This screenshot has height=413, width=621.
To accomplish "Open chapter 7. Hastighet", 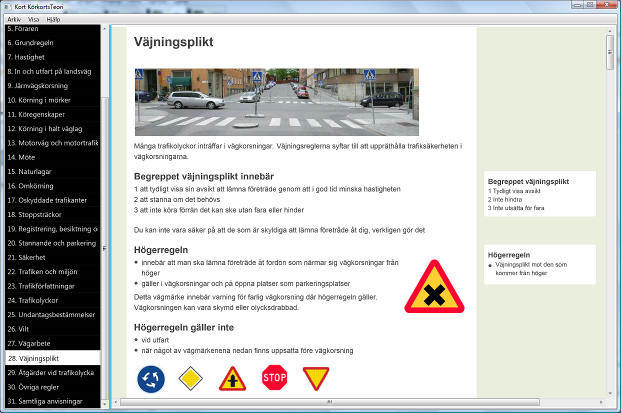I will point(53,57).
